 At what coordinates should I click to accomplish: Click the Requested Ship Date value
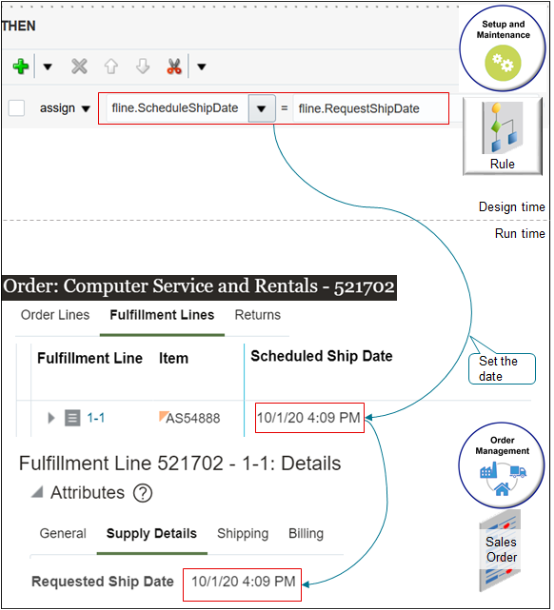pos(244,582)
